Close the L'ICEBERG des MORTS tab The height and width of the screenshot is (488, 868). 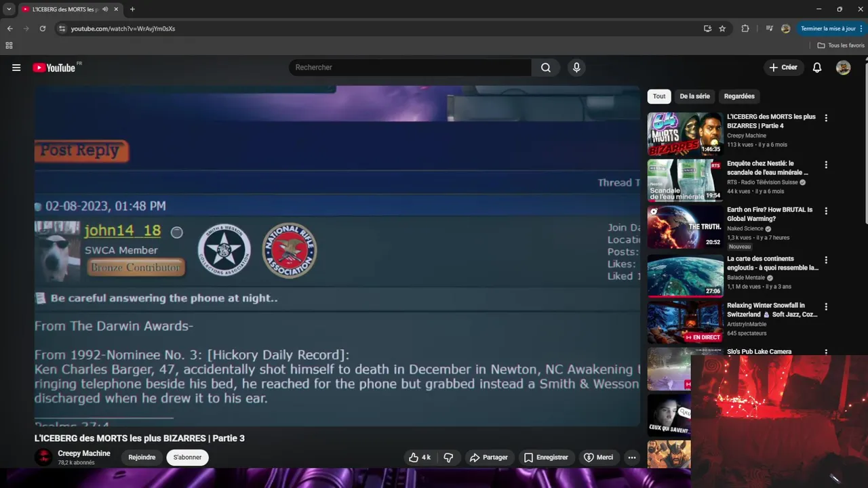coord(116,9)
